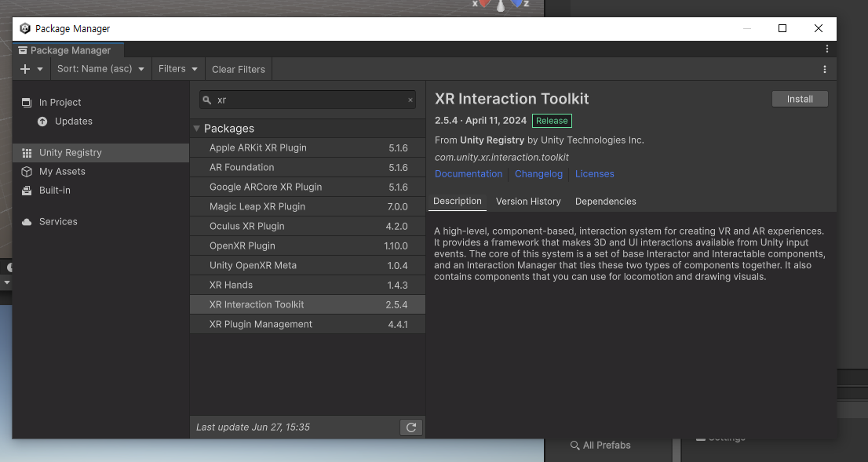
Task: Click the Package Manager docked tab
Action: click(68, 49)
